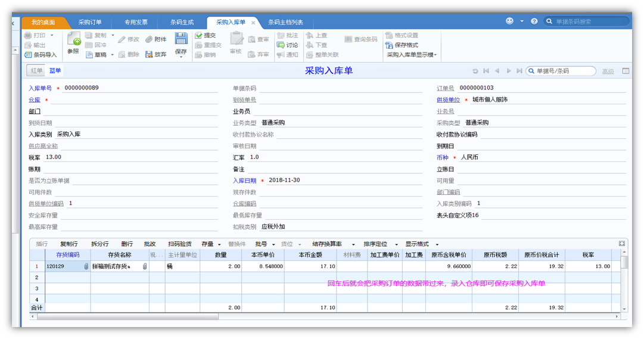644x339 pixels.
Task: Click the grid maximize icon above the table
Action: [x=622, y=244]
